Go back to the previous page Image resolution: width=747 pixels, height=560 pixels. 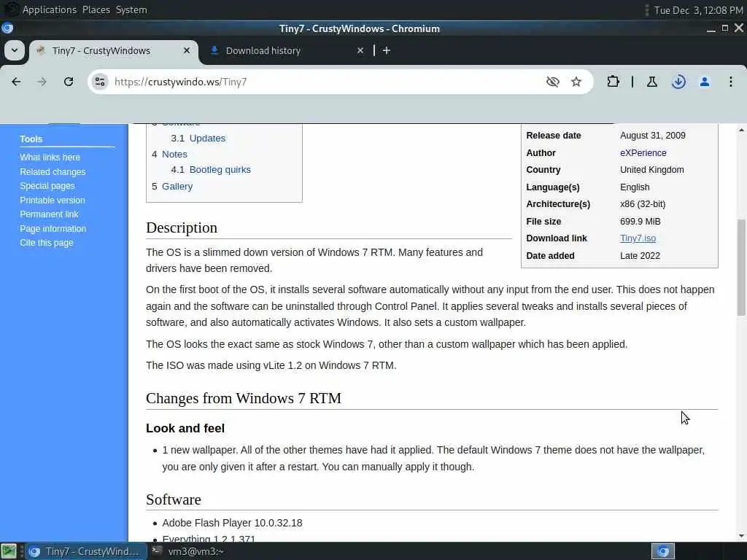coord(16,82)
